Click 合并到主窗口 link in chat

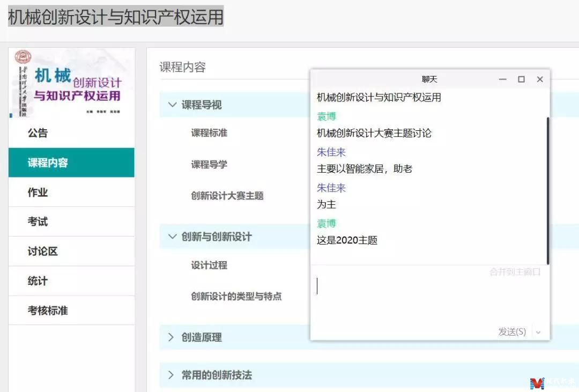[x=515, y=272]
